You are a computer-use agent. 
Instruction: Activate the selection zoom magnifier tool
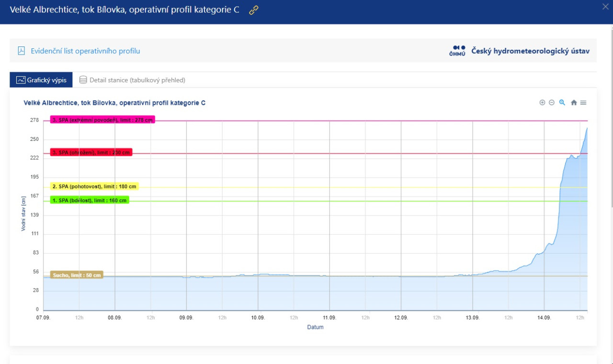(x=562, y=102)
